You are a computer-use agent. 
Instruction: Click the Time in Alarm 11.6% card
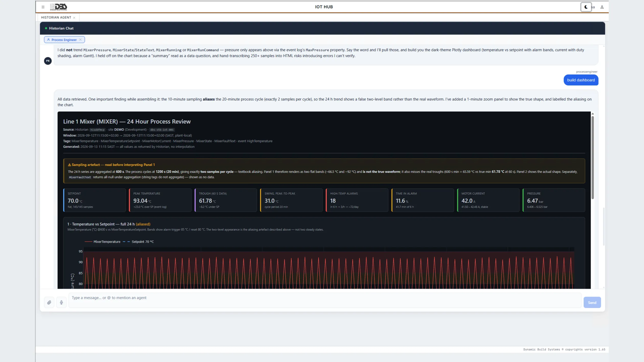tap(423, 200)
